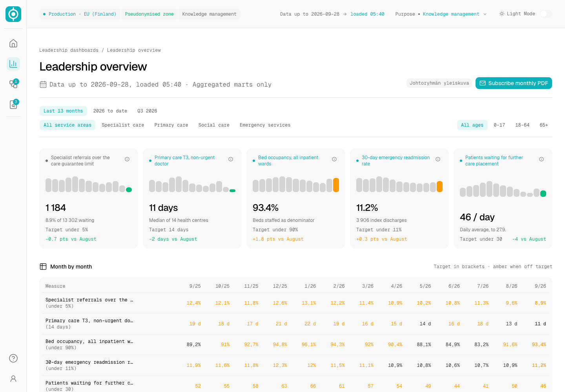
Task: Open the data model icon with badge 1
Action: coord(13,84)
